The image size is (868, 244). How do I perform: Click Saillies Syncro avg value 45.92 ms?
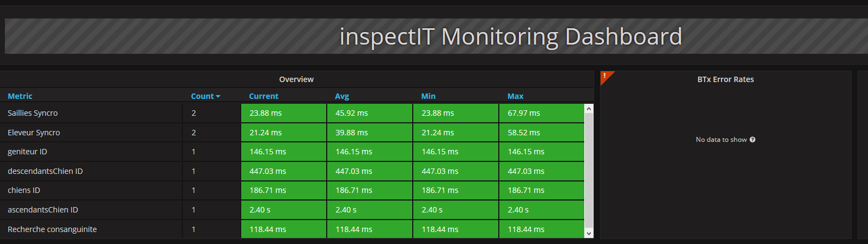coord(370,113)
